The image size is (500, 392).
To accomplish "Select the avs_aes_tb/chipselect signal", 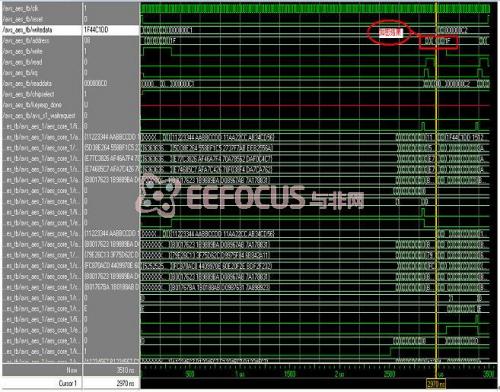I will tap(28, 94).
